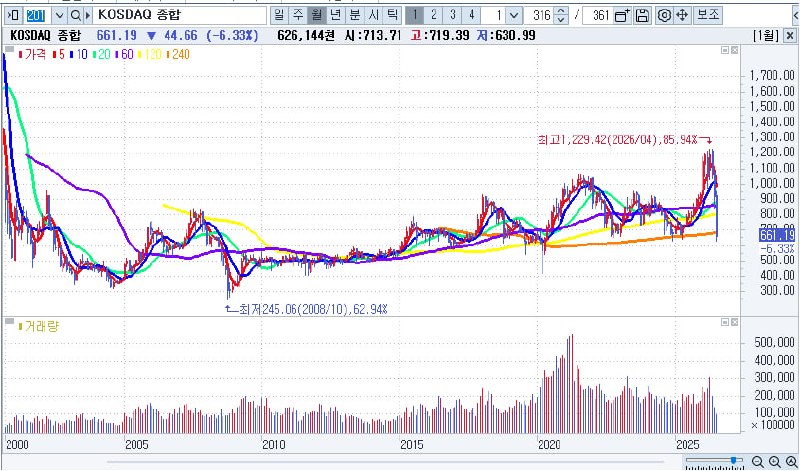Close the price chart pane
800x471 pixels.
[x=734, y=50]
